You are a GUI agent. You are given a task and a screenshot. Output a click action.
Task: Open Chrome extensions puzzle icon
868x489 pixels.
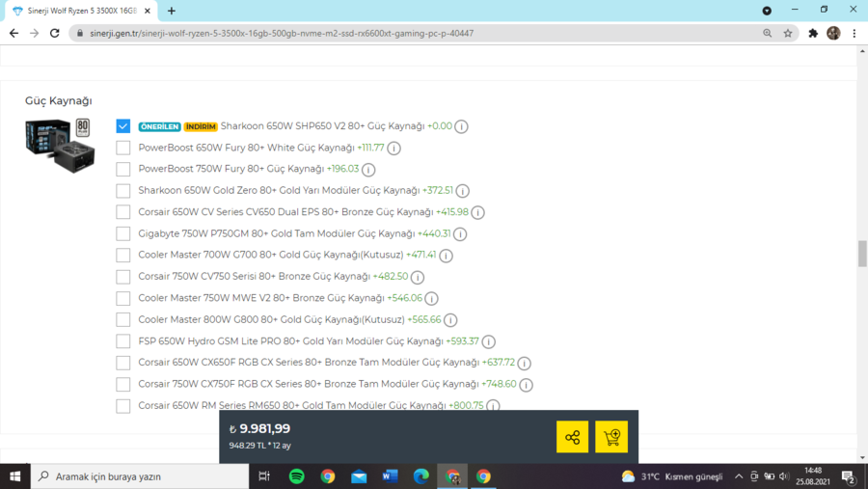(x=813, y=33)
